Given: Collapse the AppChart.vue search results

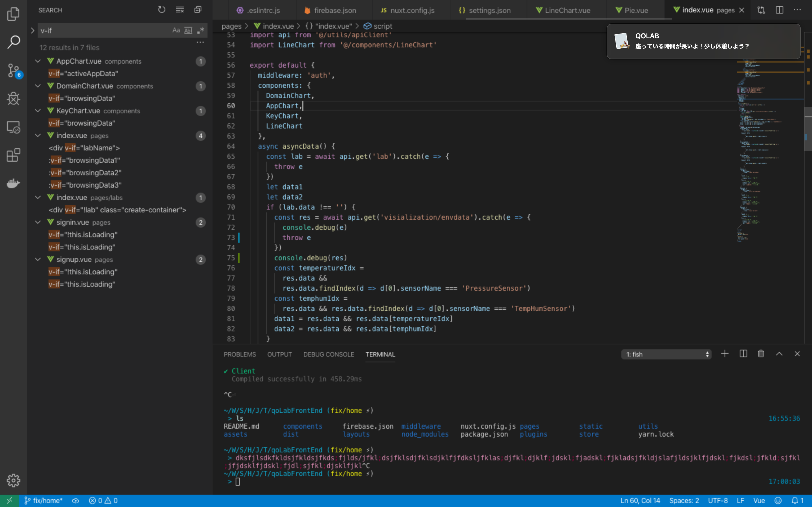Looking at the screenshot, I should [37, 61].
